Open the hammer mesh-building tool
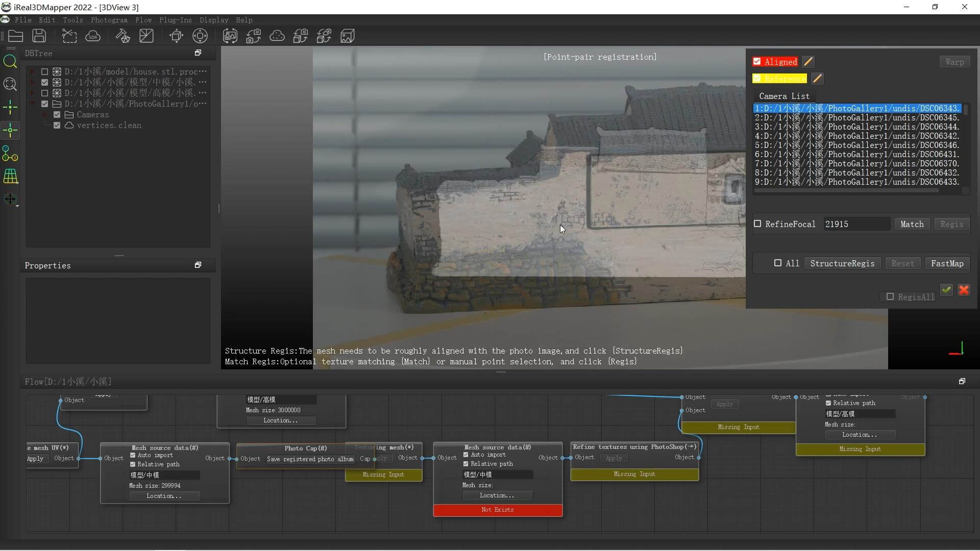The width and height of the screenshot is (980, 551). coord(122,36)
